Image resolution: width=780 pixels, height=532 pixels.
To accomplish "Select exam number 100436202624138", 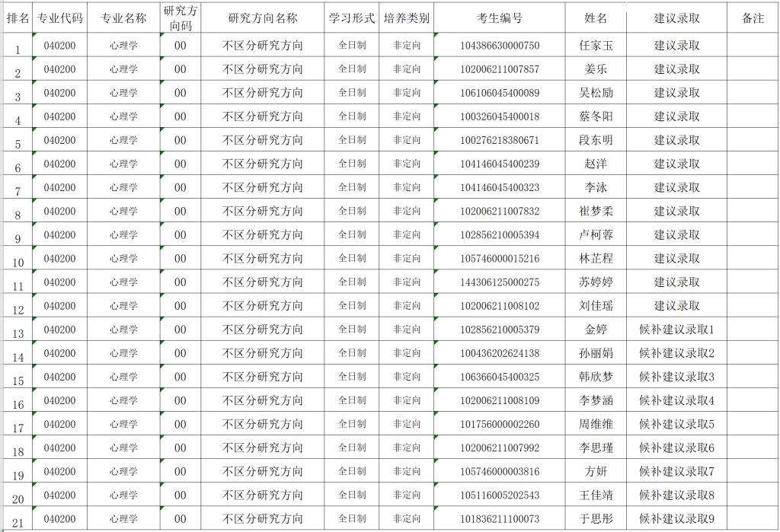I will [500, 353].
